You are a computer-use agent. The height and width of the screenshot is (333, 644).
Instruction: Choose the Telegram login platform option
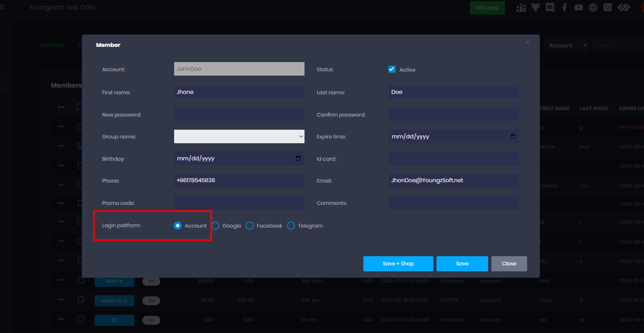point(291,226)
